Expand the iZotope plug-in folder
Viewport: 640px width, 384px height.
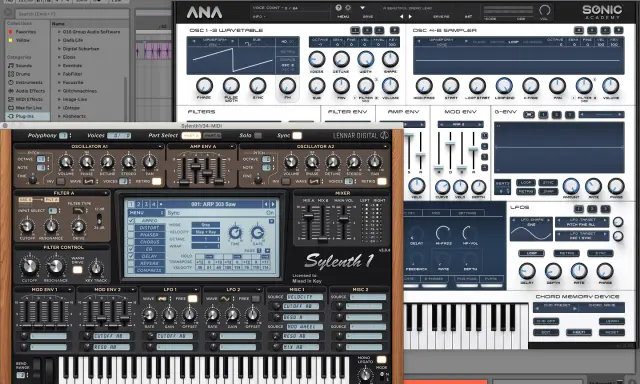click(x=59, y=108)
